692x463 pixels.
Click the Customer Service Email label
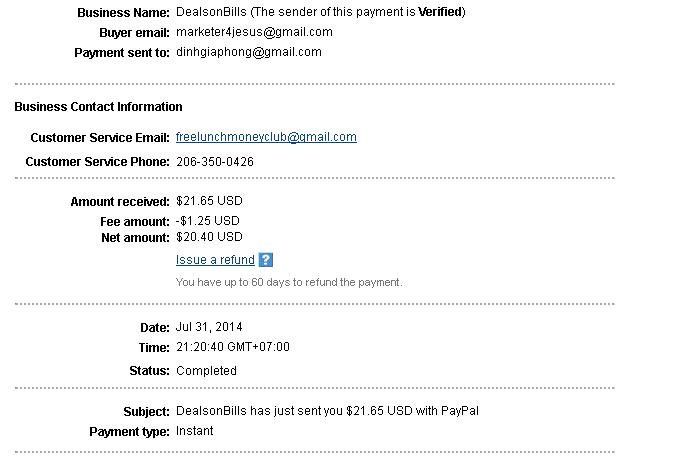pos(100,138)
